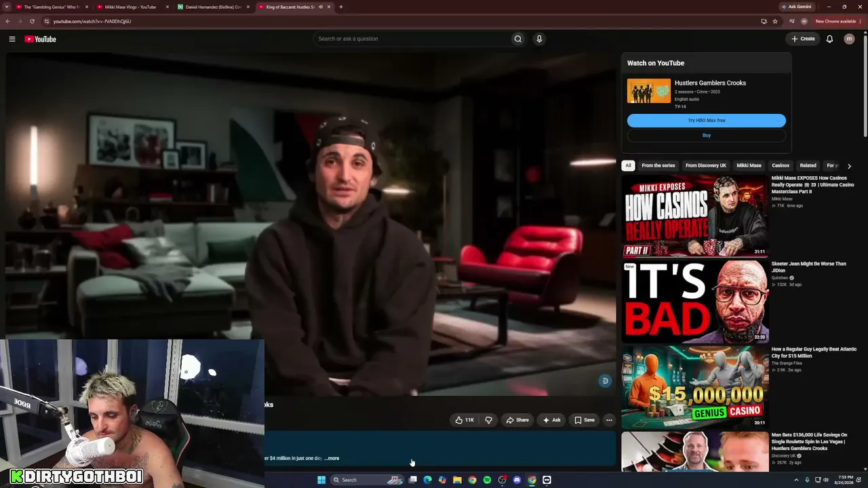Image resolution: width=868 pixels, height=488 pixels.
Task: Open the account avatar menu
Action: coord(849,39)
